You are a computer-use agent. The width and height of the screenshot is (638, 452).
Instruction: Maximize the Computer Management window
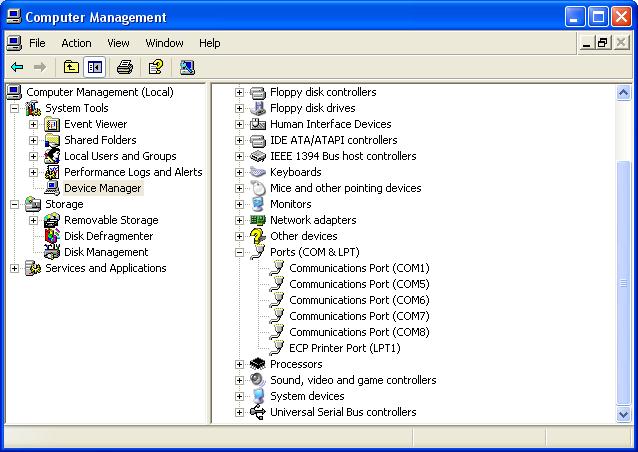[x=598, y=17]
